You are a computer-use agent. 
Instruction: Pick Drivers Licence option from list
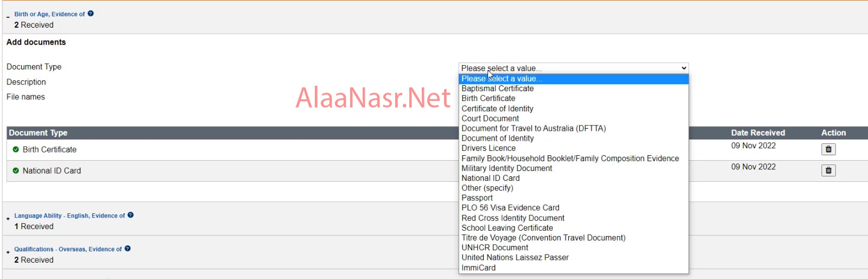tap(488, 148)
